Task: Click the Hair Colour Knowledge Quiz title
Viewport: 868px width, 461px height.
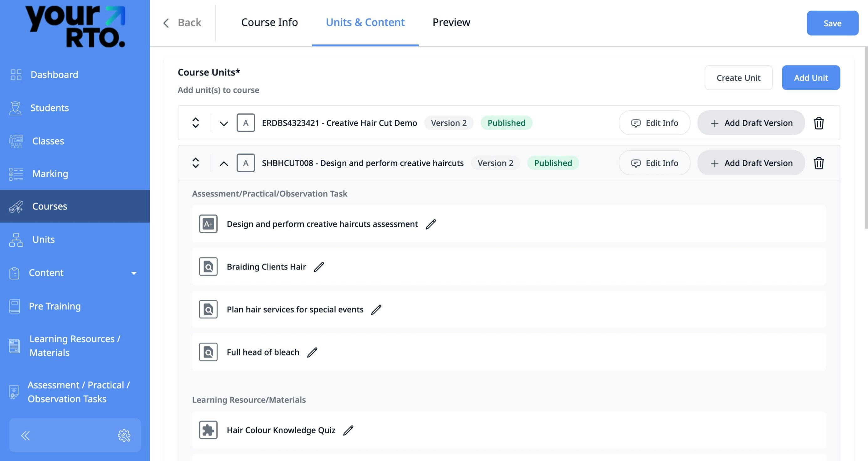Action: 281,430
